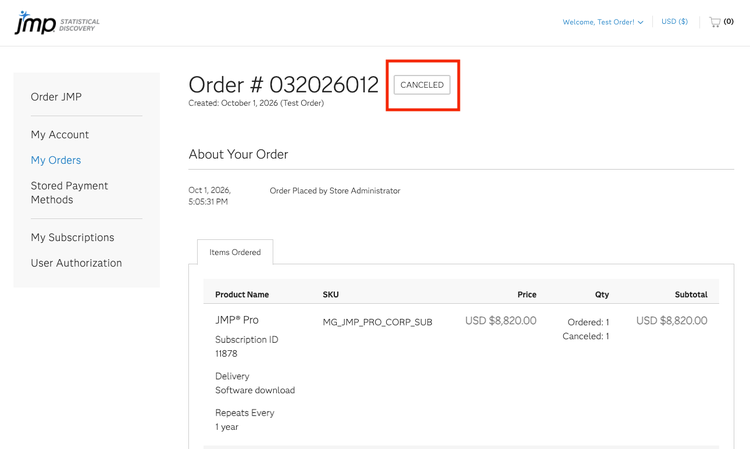
Task: Click the About Your Order heading
Action: (238, 154)
